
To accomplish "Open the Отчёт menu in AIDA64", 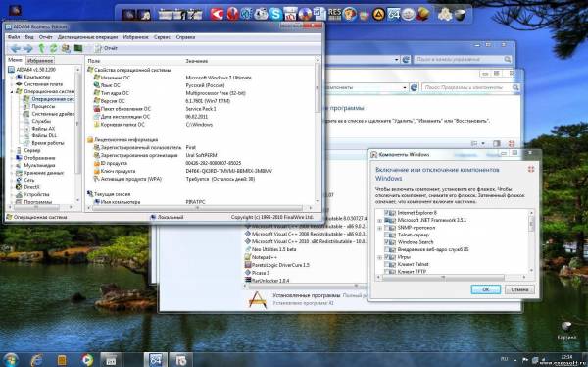I will point(45,37).
